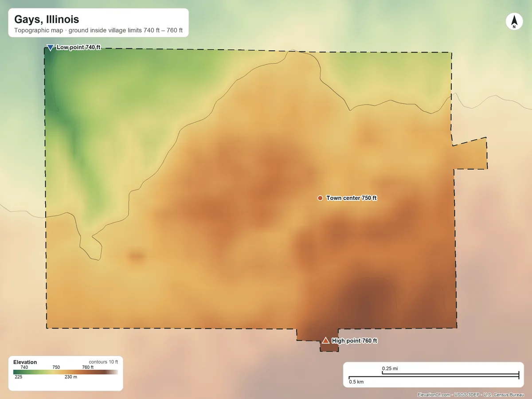
Task: Click the blue low point triangle marker
Action: coord(50,47)
